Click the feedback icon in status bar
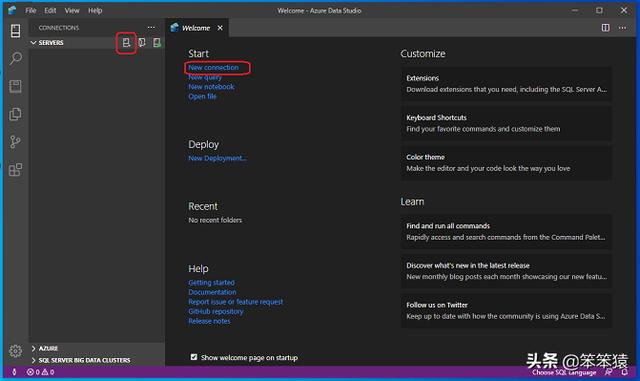 click(609, 372)
